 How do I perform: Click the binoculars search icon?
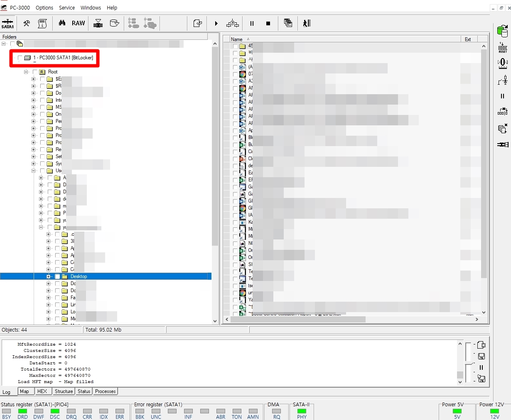[62, 23]
